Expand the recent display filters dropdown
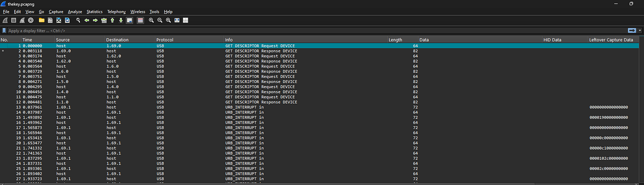 [x=639, y=30]
